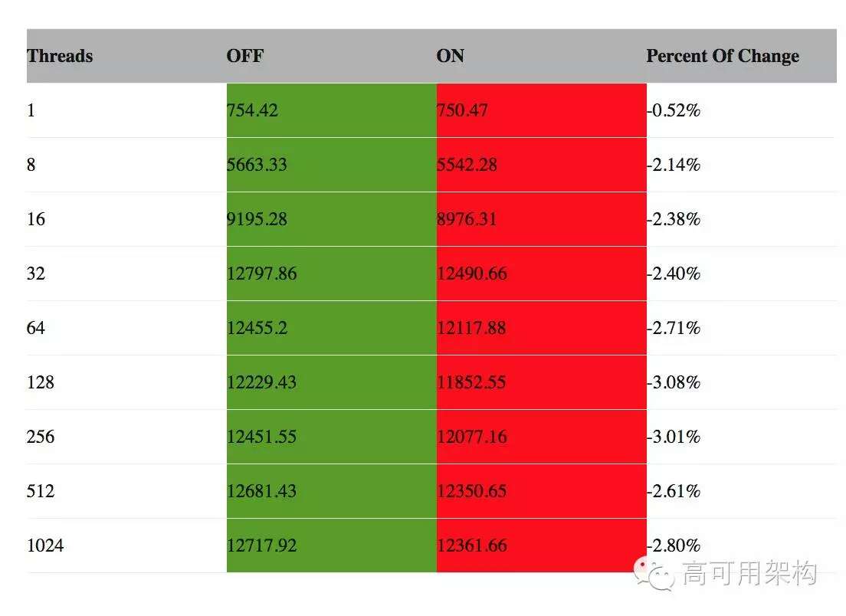Screen dimensions: 846x616
Task: Select OFF value 5663.33
Action: click(x=257, y=165)
